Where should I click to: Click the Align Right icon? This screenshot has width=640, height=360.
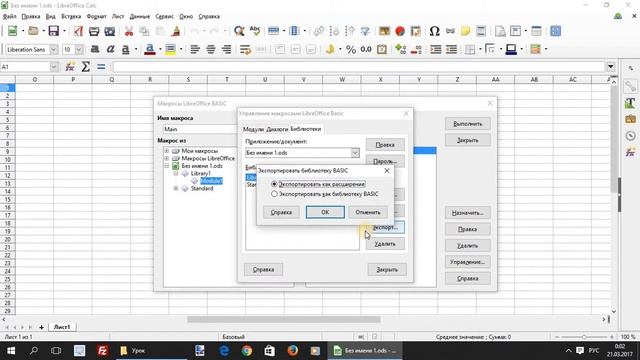[226, 49]
